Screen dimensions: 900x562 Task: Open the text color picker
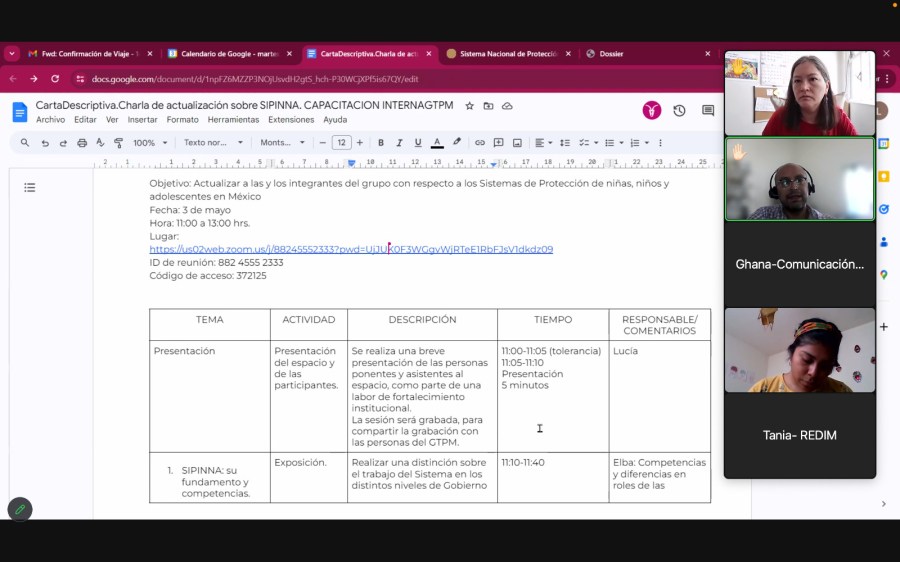coord(437,143)
